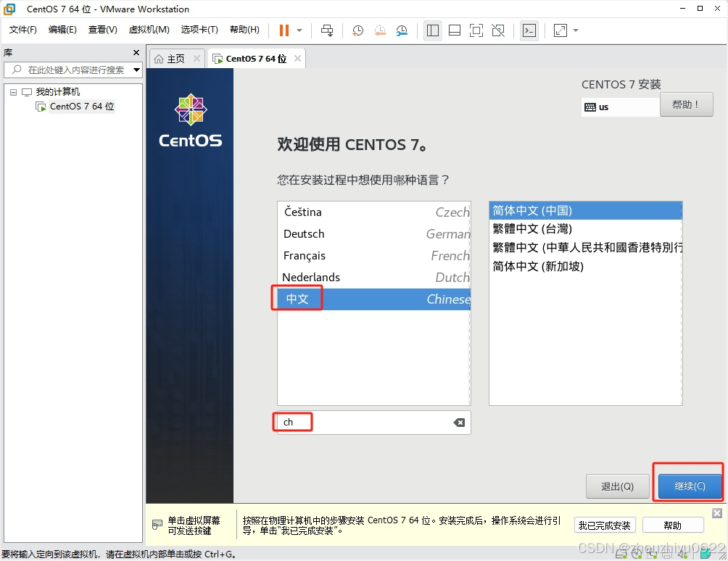Open the 选项卡(T) menu
Image resolution: width=728 pixels, height=561 pixels.
[x=199, y=30]
